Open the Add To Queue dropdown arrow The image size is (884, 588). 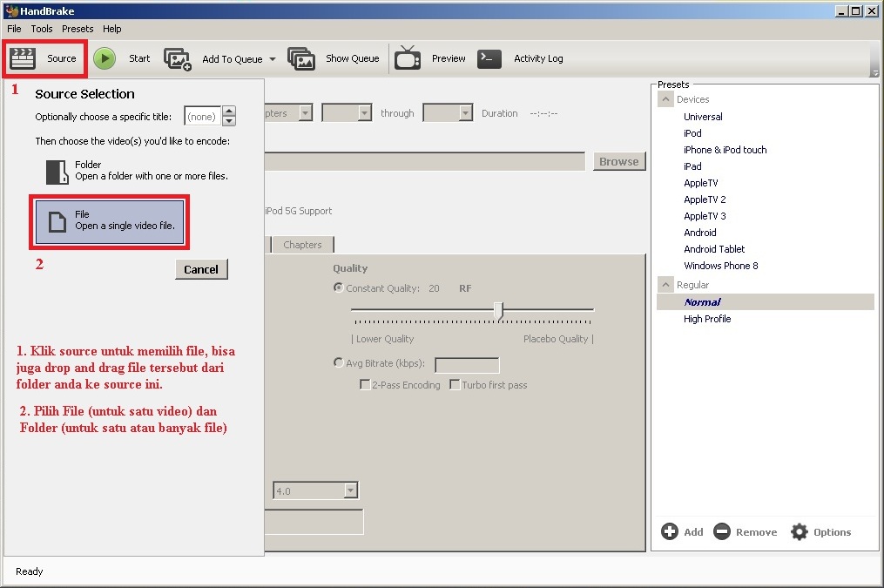tap(273, 58)
